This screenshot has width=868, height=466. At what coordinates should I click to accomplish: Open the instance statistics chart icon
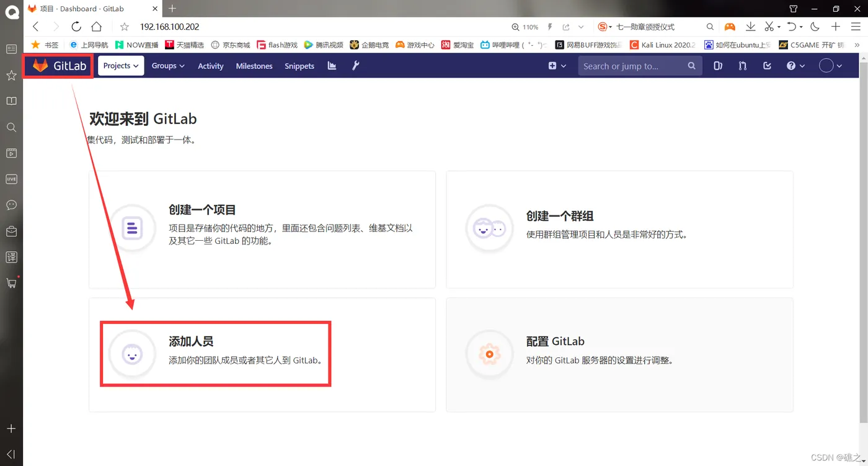332,66
